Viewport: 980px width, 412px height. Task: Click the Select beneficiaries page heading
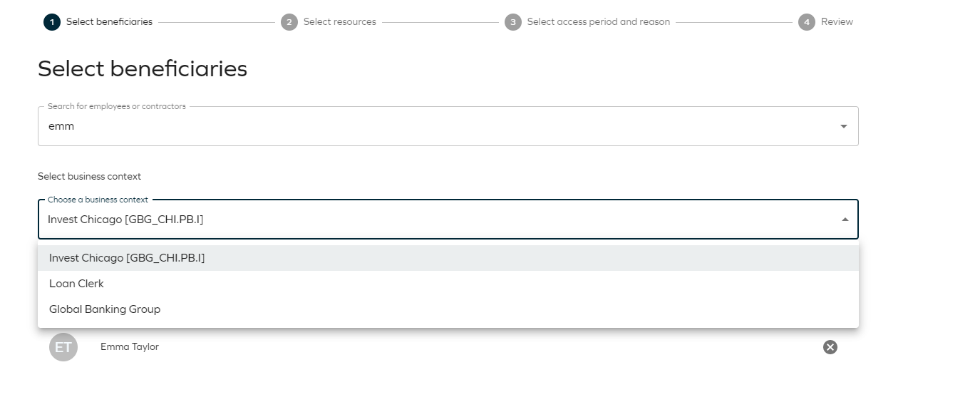[x=143, y=69]
